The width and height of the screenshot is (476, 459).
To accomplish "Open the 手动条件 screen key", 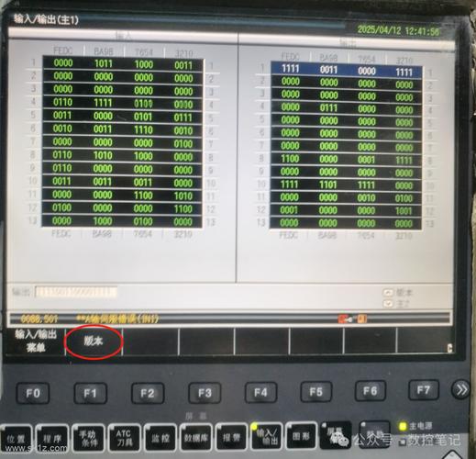I will (x=88, y=438).
